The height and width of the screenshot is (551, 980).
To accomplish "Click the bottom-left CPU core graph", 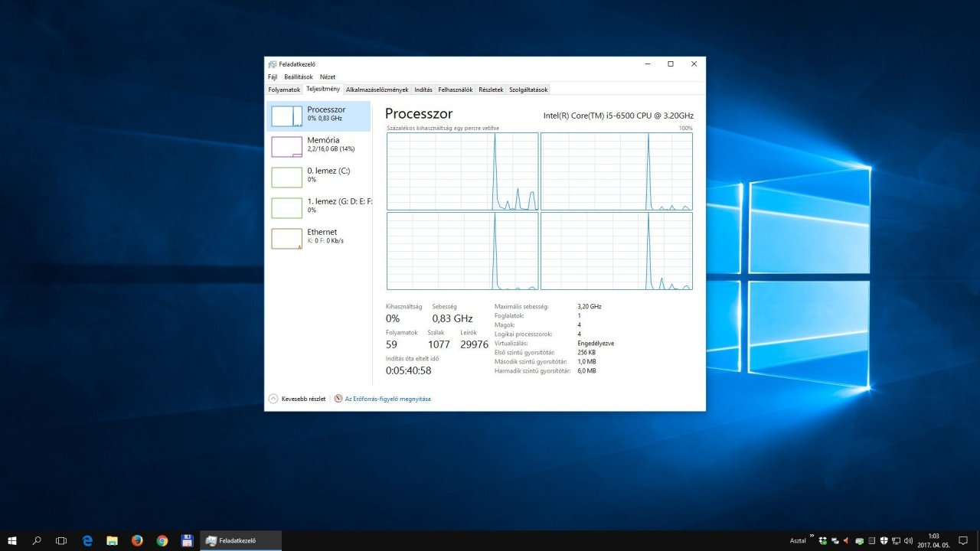I will pos(462,251).
